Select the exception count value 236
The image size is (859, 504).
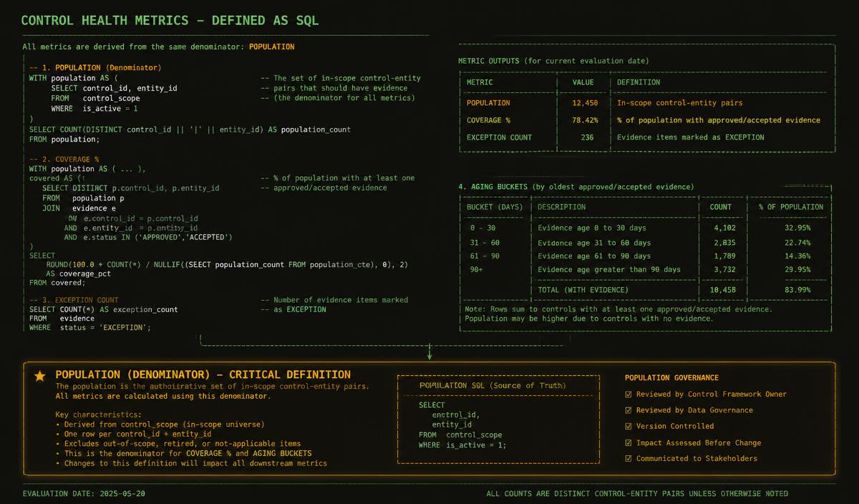pyautogui.click(x=587, y=137)
